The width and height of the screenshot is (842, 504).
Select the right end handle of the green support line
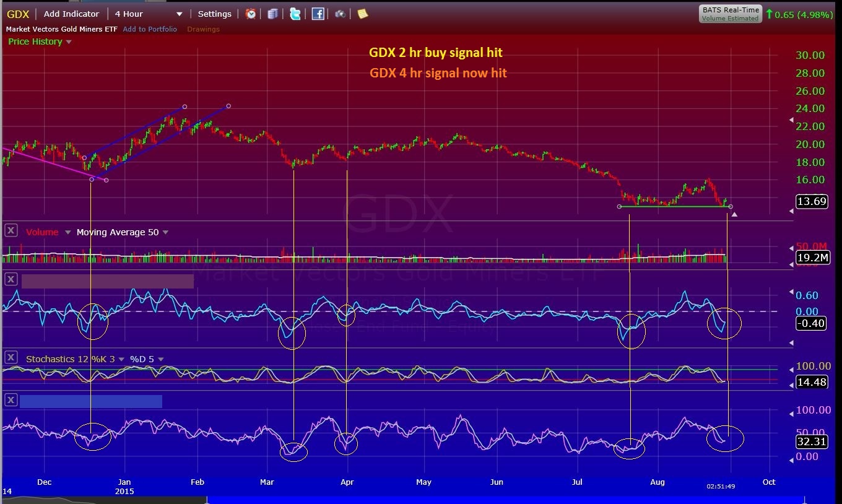coord(731,206)
